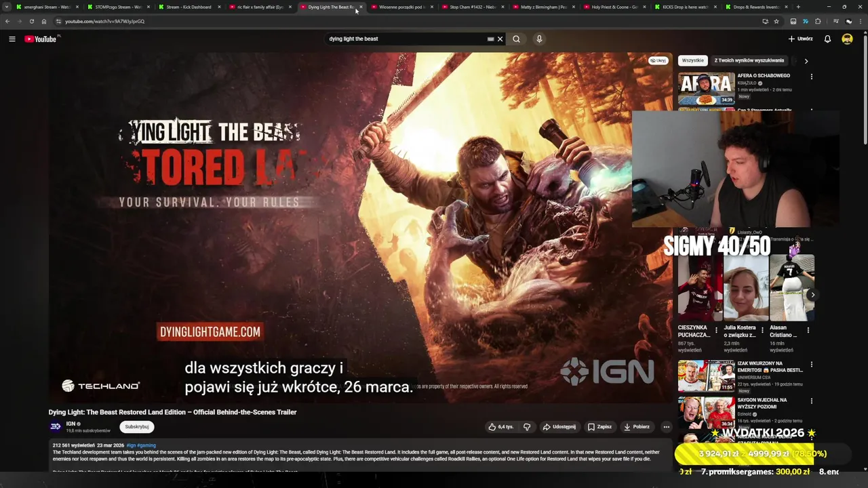Click the video title text

pyautogui.click(x=172, y=412)
